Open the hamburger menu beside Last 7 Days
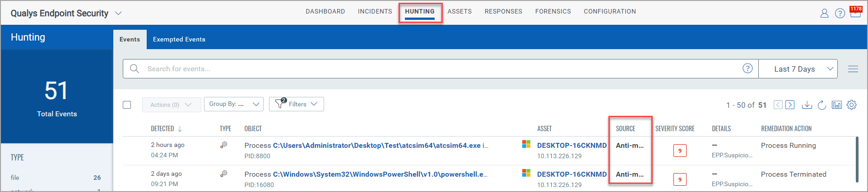Image resolution: width=868 pixels, height=192 pixels. [853, 69]
